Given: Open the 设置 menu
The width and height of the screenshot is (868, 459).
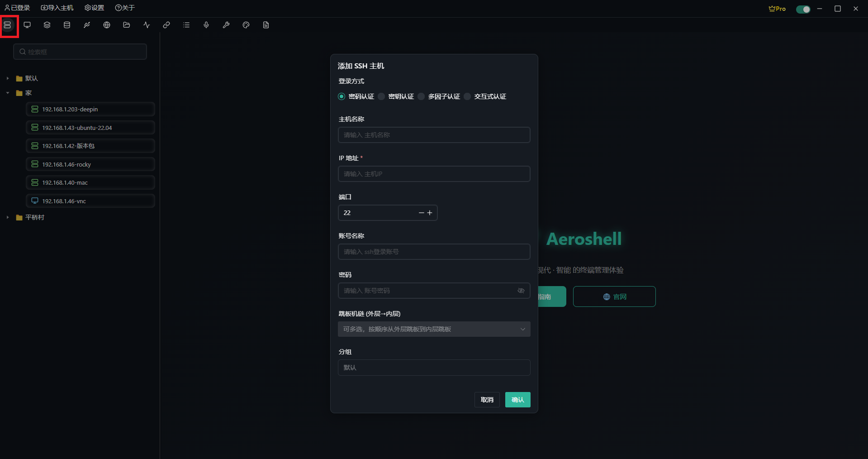Looking at the screenshot, I should [x=94, y=7].
